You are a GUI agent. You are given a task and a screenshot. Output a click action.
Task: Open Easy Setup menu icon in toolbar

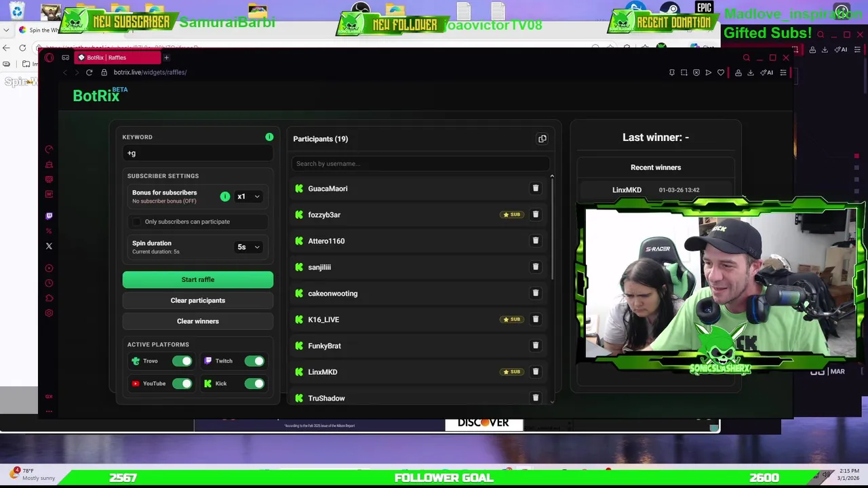tap(783, 73)
